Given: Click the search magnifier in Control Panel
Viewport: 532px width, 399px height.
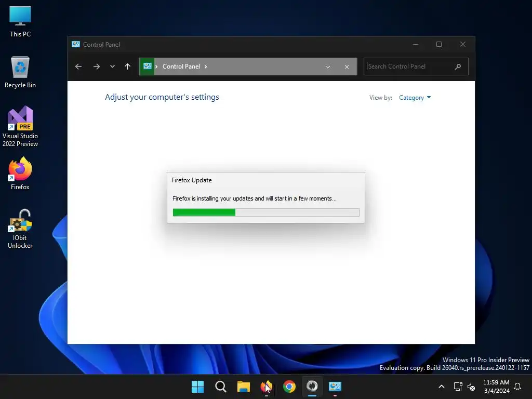Looking at the screenshot, I should 458,66.
